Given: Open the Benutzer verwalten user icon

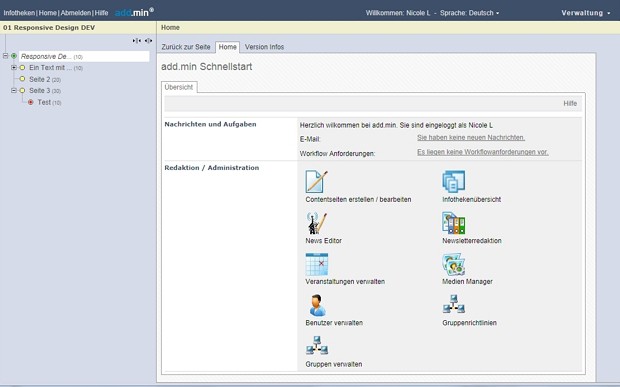Looking at the screenshot, I should (x=317, y=305).
